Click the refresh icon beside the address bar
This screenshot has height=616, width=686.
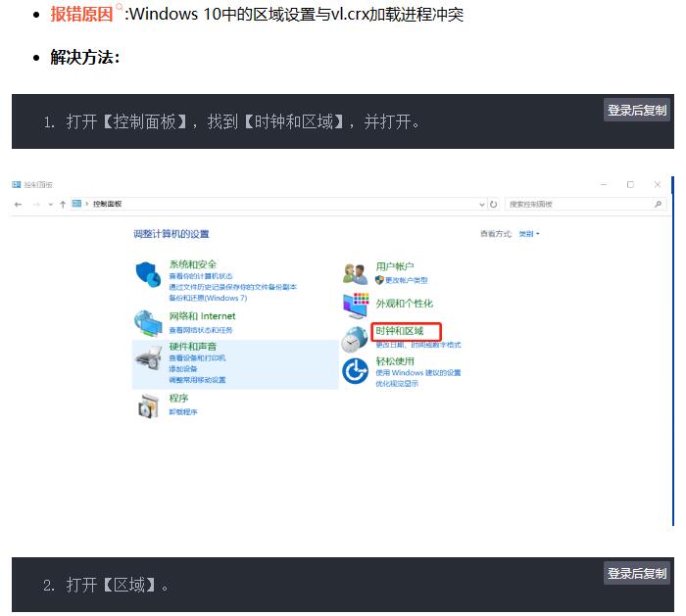pyautogui.click(x=494, y=204)
